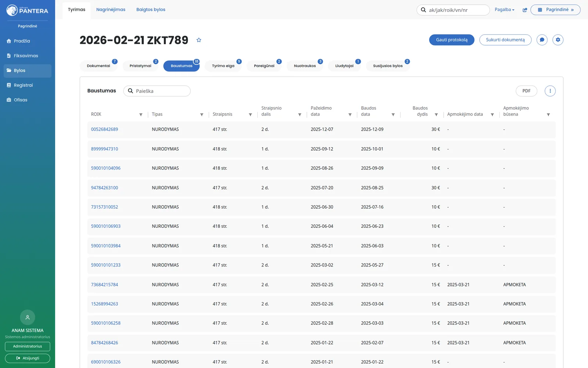This screenshot has height=368, width=588.
Task: Click the external link share icon
Action: point(525,10)
